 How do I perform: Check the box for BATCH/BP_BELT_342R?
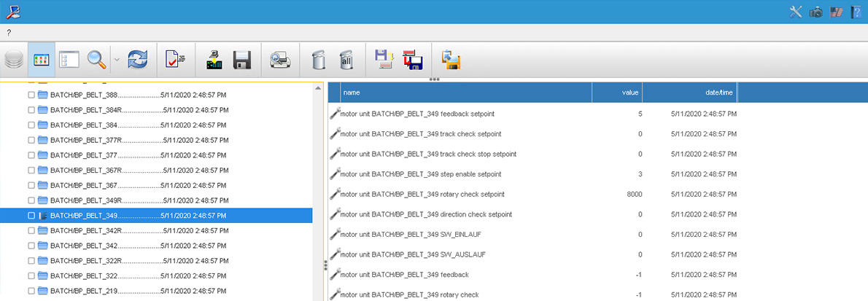31,230
